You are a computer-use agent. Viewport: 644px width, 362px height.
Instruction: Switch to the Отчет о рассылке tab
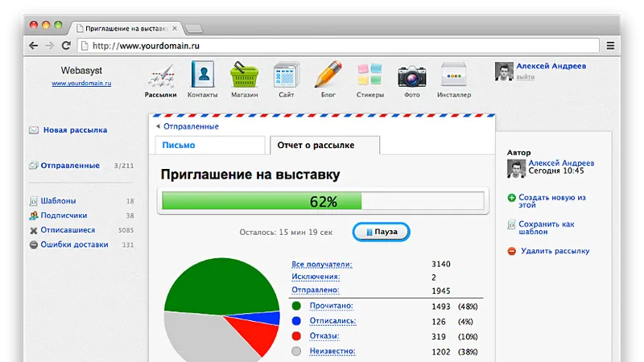(325, 145)
